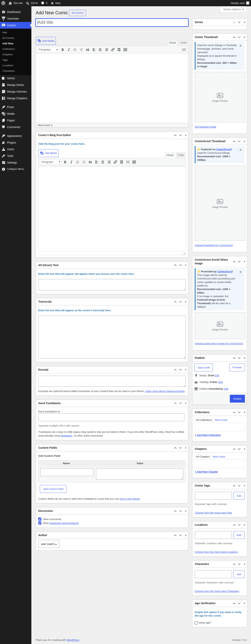
Task: Open the Author user dropdown
Action: [x=49, y=544]
